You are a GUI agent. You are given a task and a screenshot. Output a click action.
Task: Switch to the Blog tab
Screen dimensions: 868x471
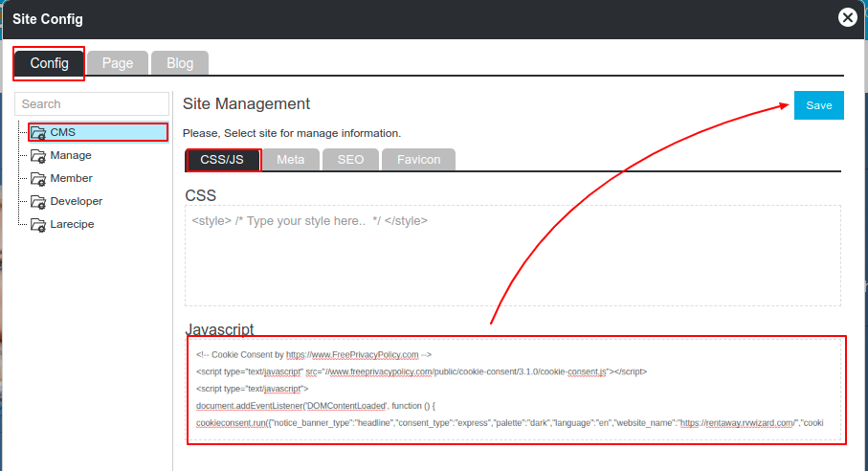click(180, 63)
